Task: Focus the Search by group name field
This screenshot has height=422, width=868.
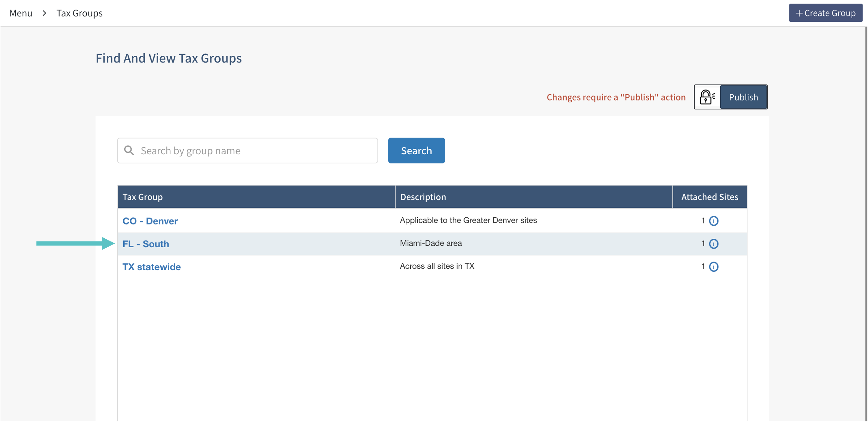Action: [256, 151]
